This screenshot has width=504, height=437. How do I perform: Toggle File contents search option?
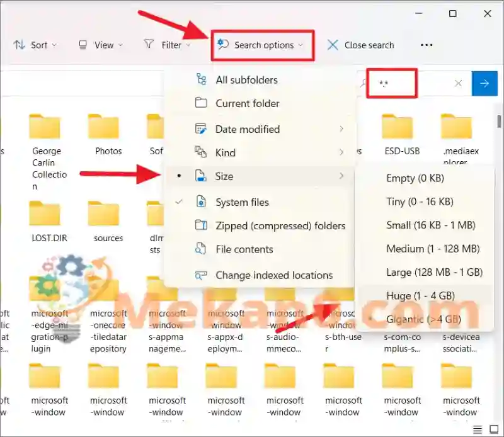[260, 249]
